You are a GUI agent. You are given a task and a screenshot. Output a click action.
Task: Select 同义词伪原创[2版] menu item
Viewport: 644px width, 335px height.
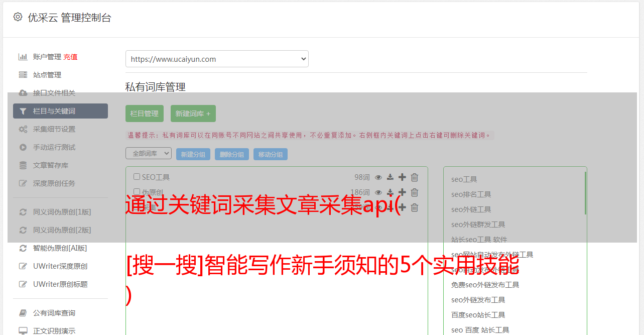coord(62,230)
